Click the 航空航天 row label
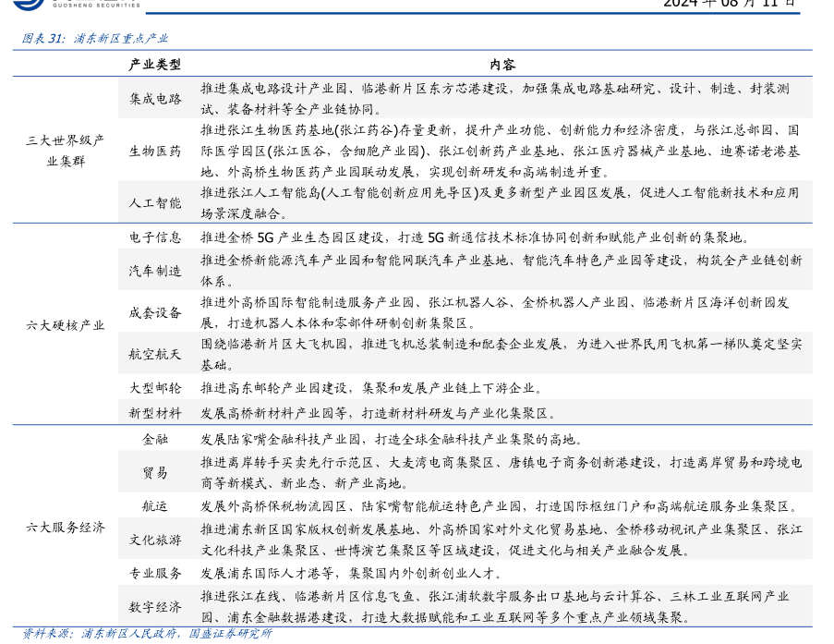 (155, 353)
